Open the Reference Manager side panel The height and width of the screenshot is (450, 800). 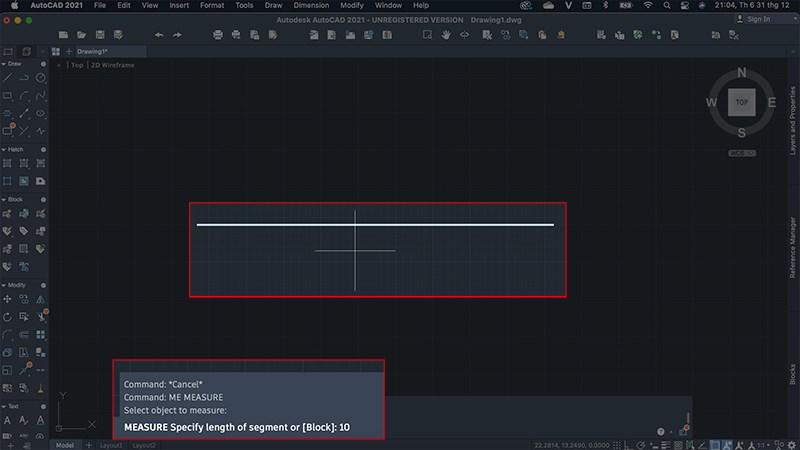click(792, 247)
